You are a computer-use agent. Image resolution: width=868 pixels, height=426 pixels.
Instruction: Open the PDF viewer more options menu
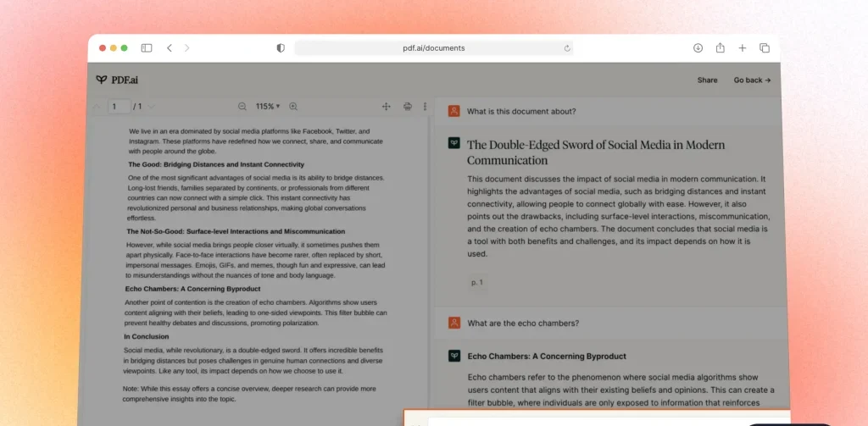click(425, 107)
